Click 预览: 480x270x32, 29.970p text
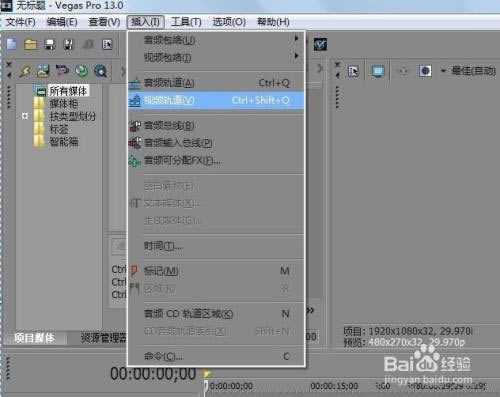Image resolution: width=500 pixels, height=397 pixels. (404, 342)
